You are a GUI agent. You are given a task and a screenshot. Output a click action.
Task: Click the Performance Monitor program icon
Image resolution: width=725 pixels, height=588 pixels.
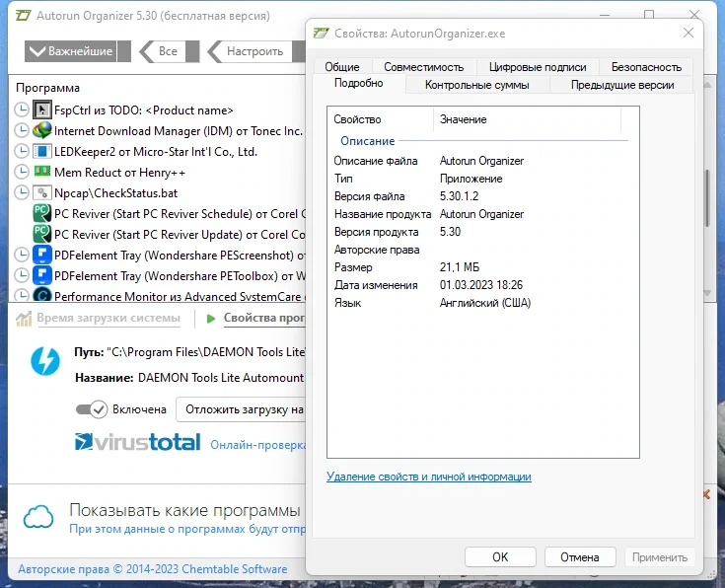point(42,294)
